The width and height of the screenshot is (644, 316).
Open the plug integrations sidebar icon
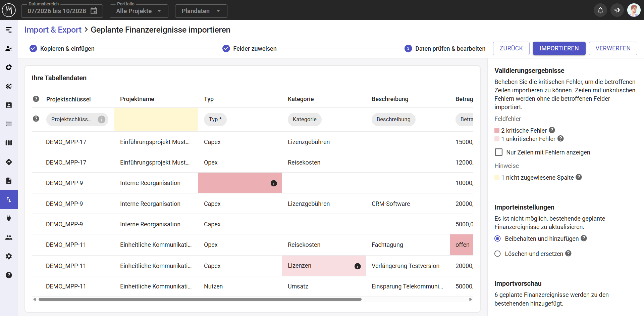click(9, 218)
